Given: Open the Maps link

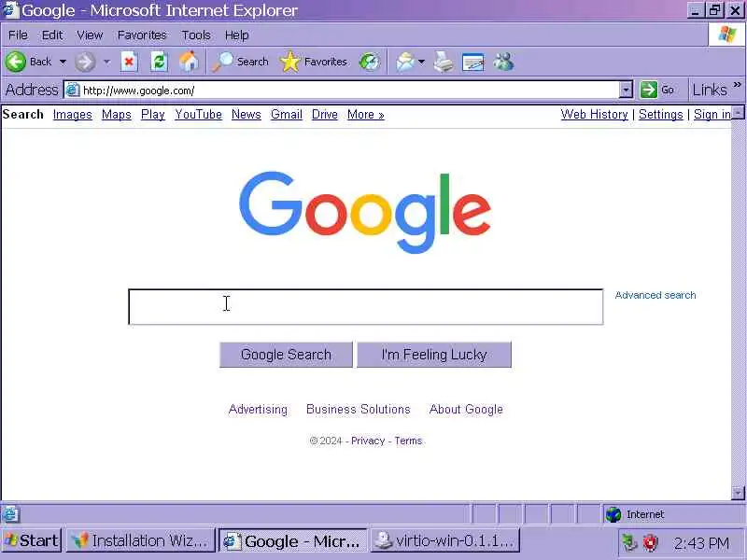Looking at the screenshot, I should pyautogui.click(x=116, y=114).
